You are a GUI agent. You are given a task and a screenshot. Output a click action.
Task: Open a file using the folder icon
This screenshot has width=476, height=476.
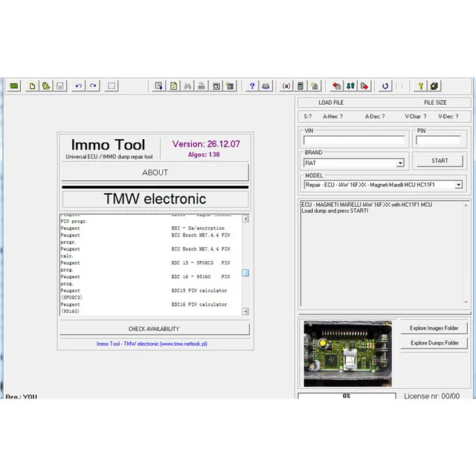[46, 86]
